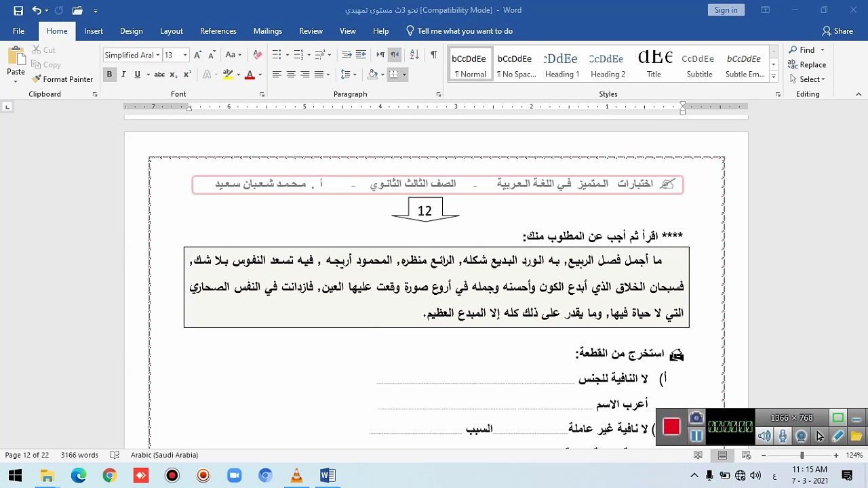Open the font name dropdown
This screenshot has width=868, height=488.
tap(158, 55)
